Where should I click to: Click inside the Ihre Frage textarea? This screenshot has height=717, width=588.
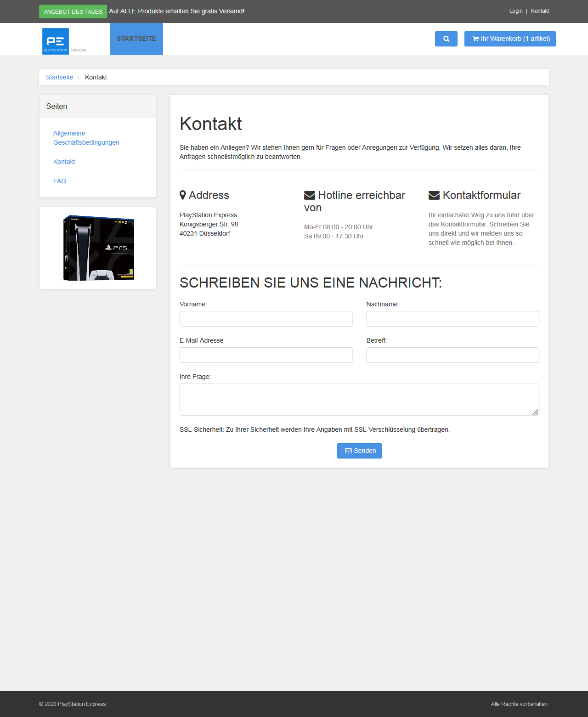(x=359, y=399)
